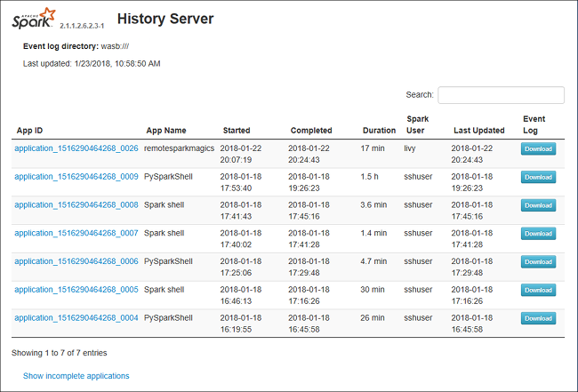Click the 30 min duration value
This screenshot has height=392, width=578.
(373, 290)
